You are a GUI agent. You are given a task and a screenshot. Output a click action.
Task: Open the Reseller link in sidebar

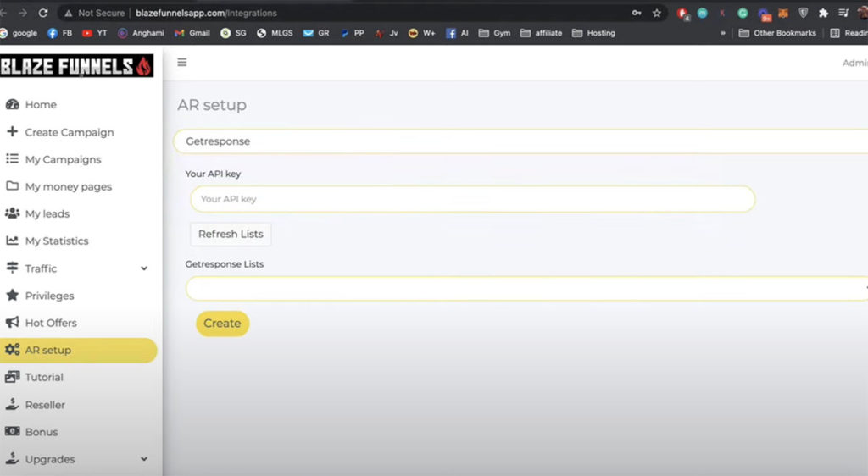(x=45, y=405)
